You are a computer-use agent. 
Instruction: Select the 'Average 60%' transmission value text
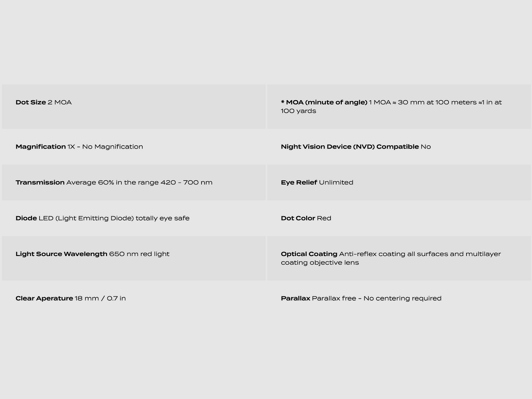(90, 183)
